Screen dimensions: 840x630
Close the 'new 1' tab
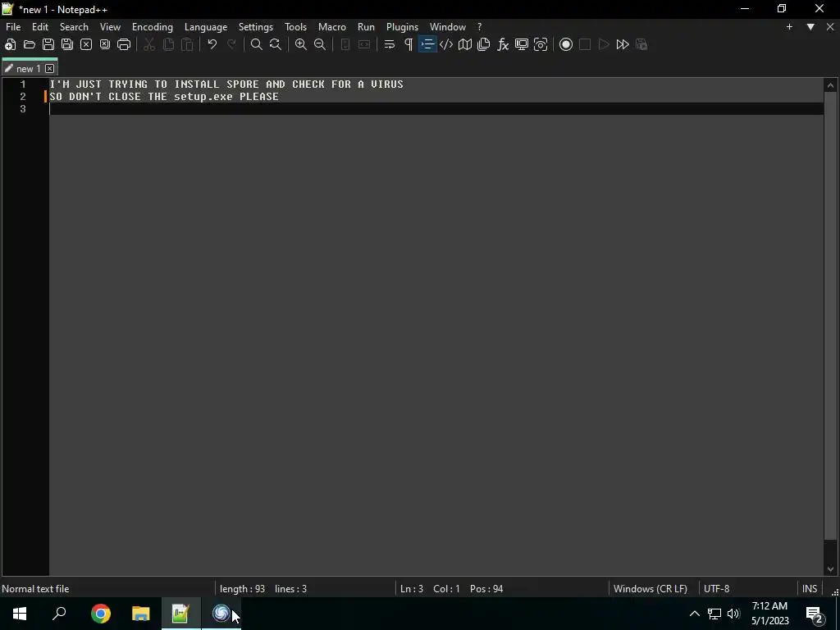[50, 69]
